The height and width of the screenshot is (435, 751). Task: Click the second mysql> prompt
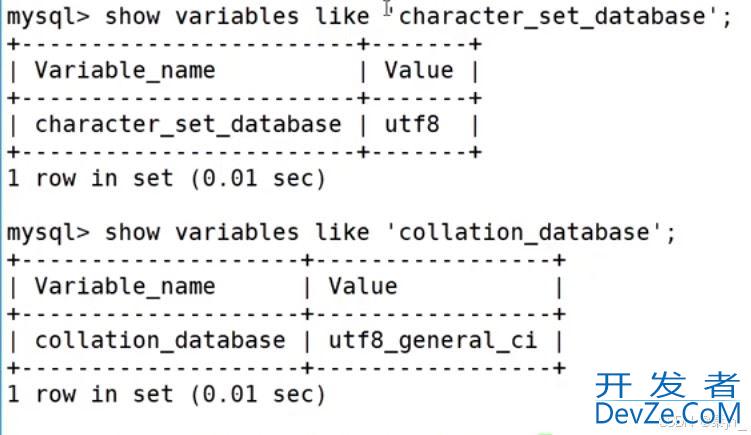coord(48,233)
